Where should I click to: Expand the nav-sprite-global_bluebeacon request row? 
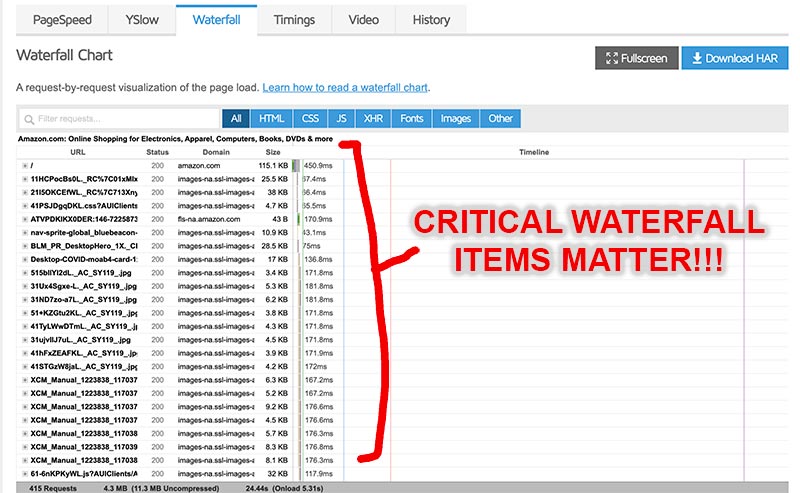pyautogui.click(x=25, y=232)
